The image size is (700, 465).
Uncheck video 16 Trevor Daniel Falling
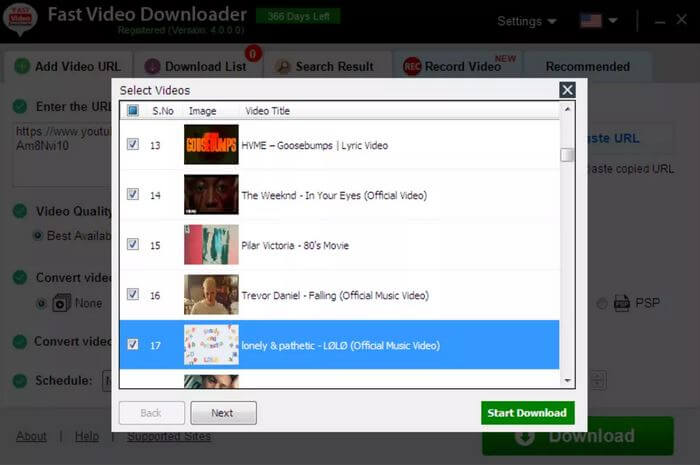[133, 294]
